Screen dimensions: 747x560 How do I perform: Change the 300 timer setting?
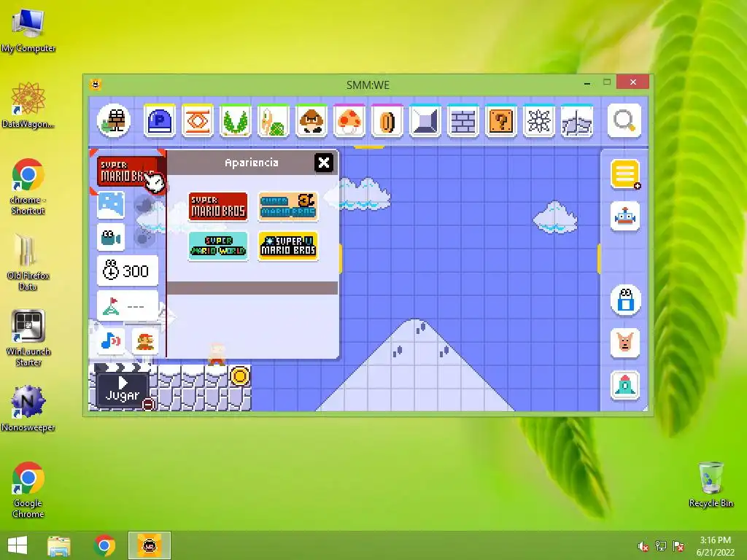(128, 271)
